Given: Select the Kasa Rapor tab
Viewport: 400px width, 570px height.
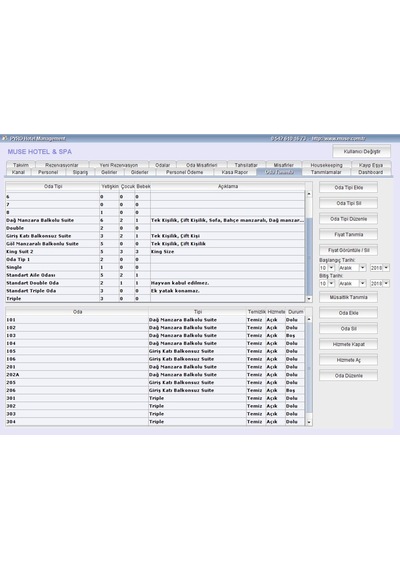Looking at the screenshot, I should coord(235,172).
